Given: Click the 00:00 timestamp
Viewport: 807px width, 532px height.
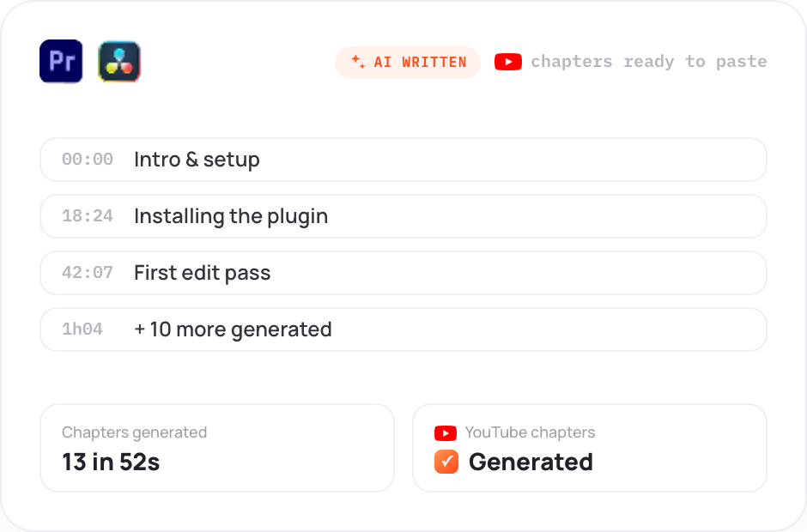Looking at the screenshot, I should point(88,160).
